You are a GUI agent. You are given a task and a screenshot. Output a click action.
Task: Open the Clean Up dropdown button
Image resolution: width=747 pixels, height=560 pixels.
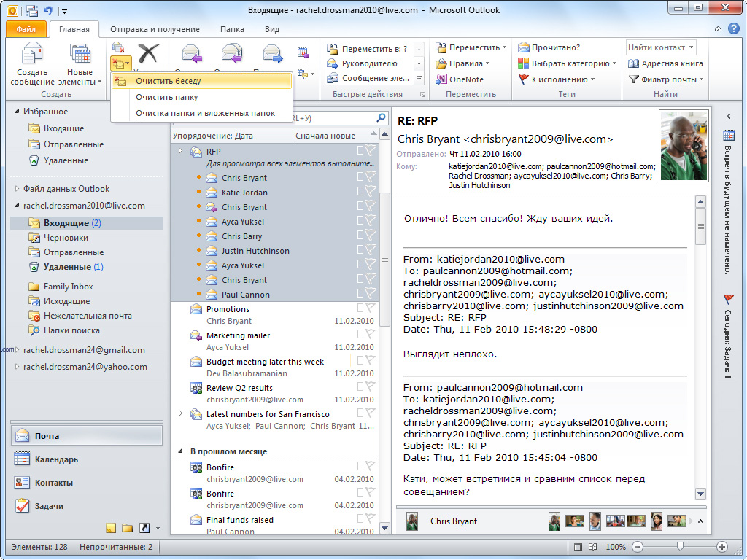click(x=120, y=63)
